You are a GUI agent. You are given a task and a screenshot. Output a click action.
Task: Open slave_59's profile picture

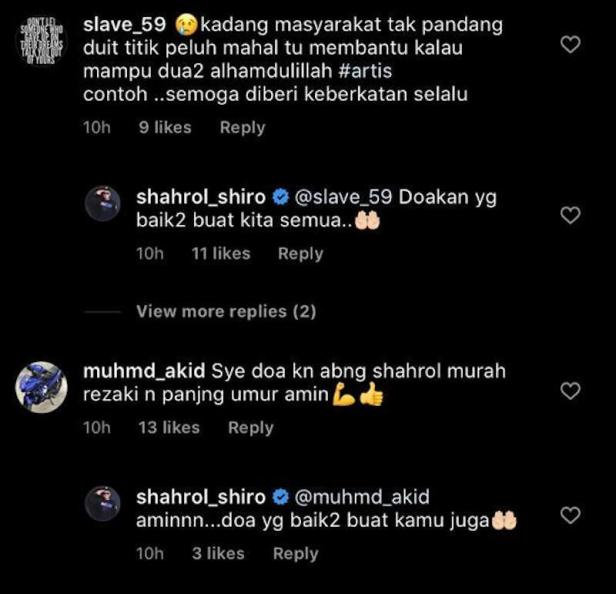coord(41,41)
